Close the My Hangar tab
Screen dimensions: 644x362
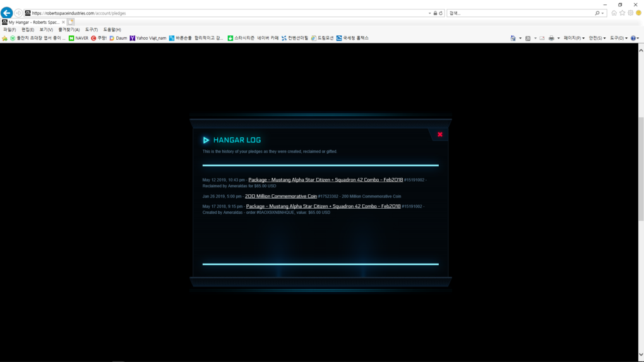coord(63,22)
